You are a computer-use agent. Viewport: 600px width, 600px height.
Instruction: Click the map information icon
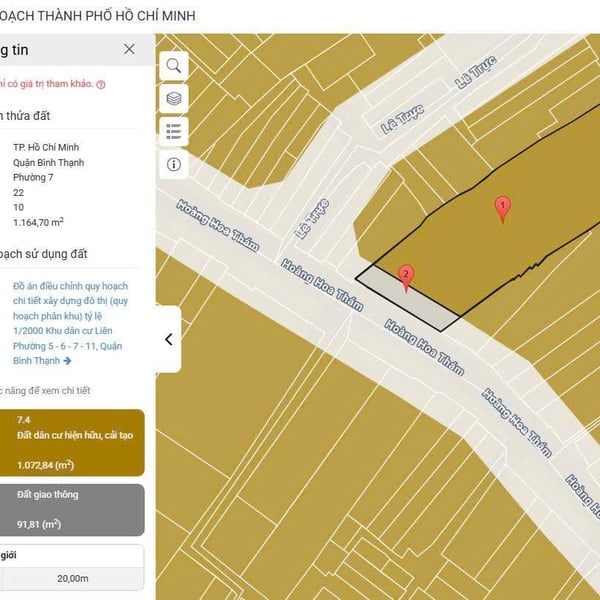point(174,164)
